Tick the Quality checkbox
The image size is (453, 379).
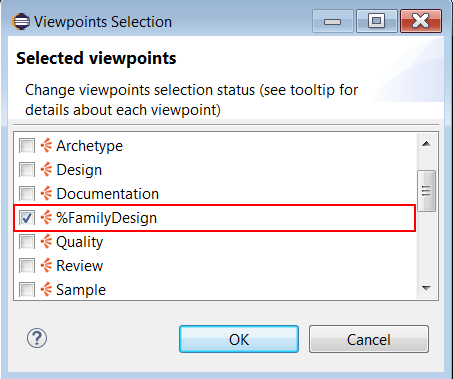(x=27, y=242)
